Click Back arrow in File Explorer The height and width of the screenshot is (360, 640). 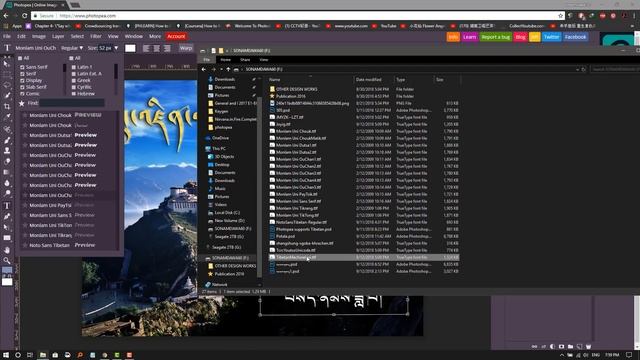click(204, 69)
